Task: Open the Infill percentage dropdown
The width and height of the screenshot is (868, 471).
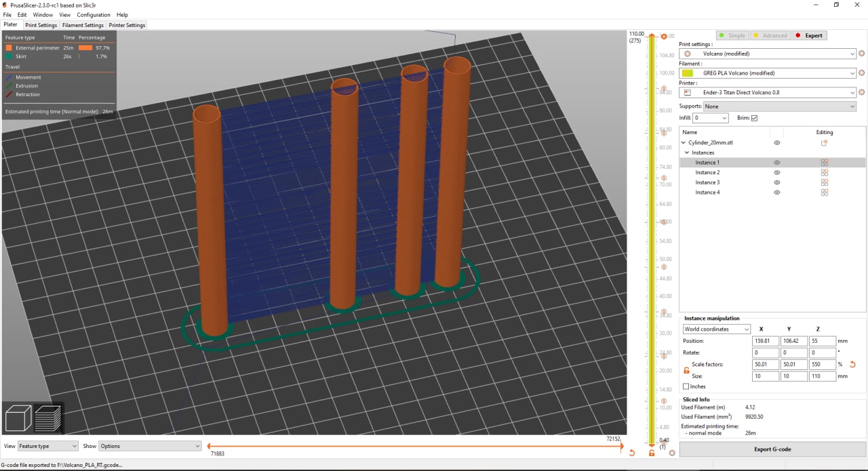Action: click(x=711, y=118)
